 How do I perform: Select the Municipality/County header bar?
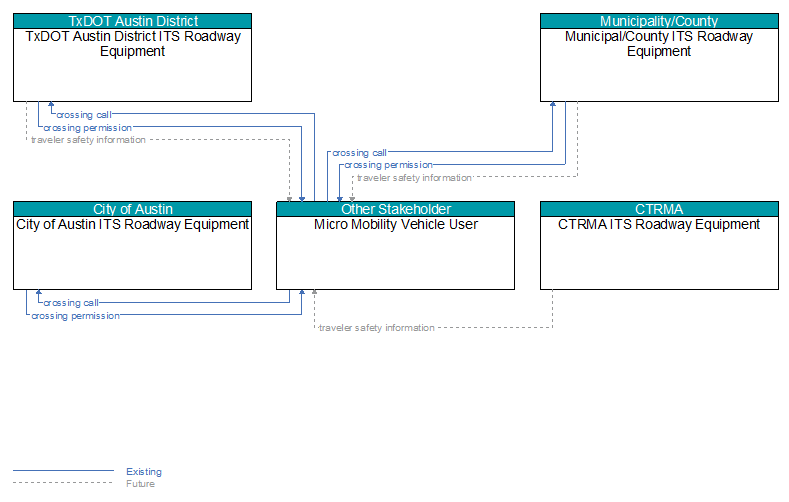pyautogui.click(x=659, y=21)
